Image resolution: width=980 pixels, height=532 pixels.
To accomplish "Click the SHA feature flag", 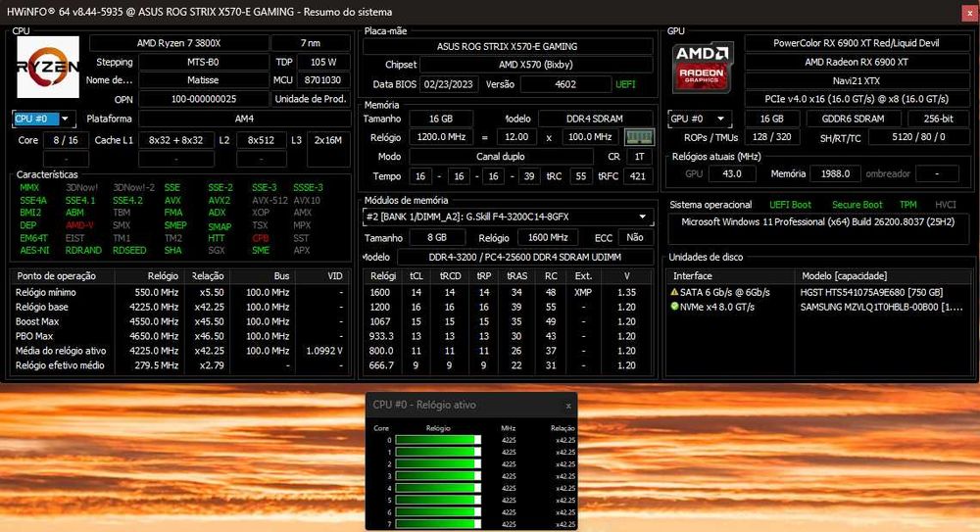I will pyautogui.click(x=173, y=250).
